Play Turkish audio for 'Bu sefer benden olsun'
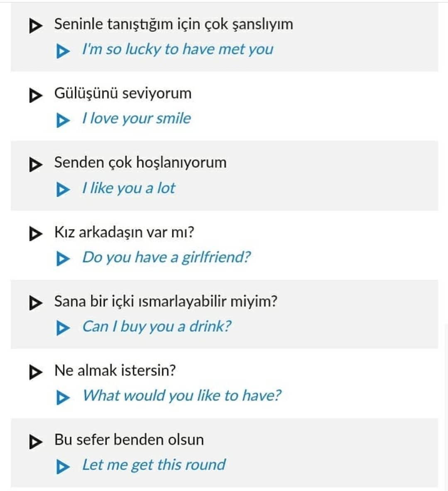The image size is (448, 491). tap(36, 442)
